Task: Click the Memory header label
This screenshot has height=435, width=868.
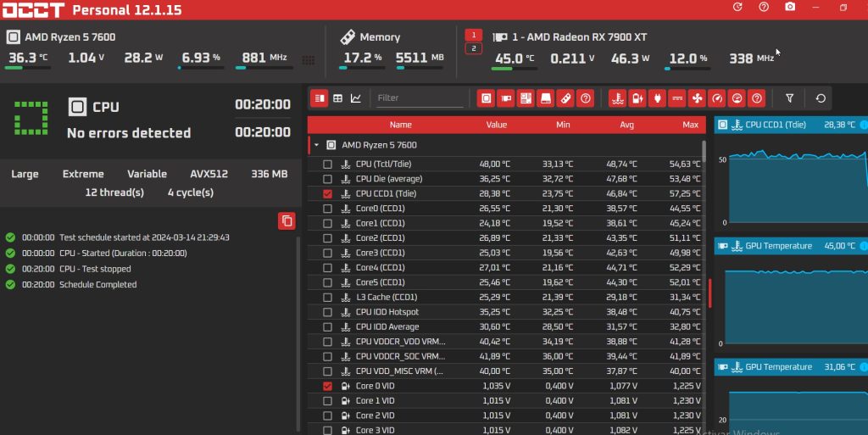Action: pyautogui.click(x=380, y=37)
